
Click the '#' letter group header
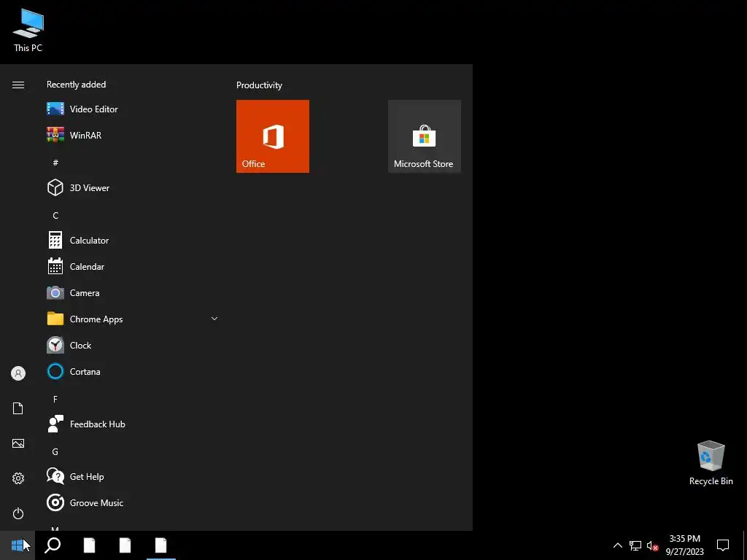click(55, 163)
